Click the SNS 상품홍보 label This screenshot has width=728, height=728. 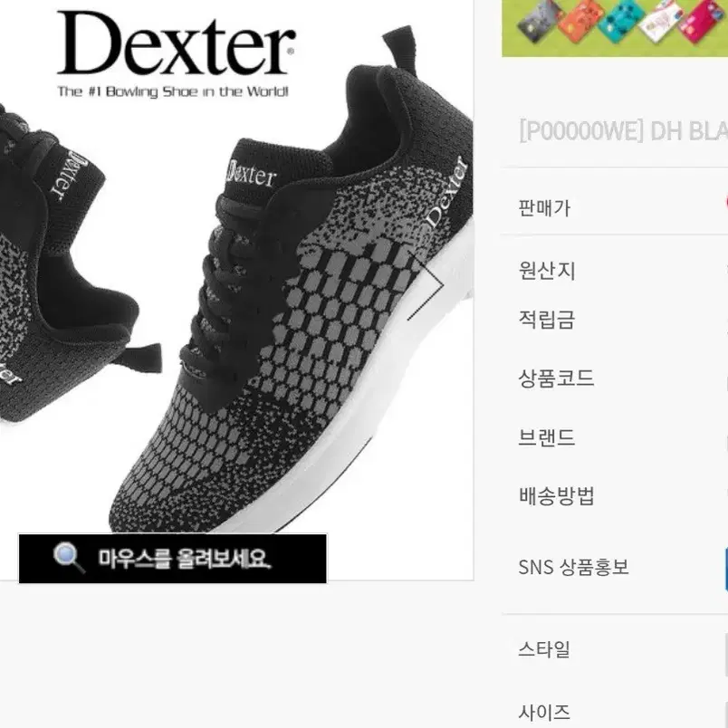click(x=573, y=567)
